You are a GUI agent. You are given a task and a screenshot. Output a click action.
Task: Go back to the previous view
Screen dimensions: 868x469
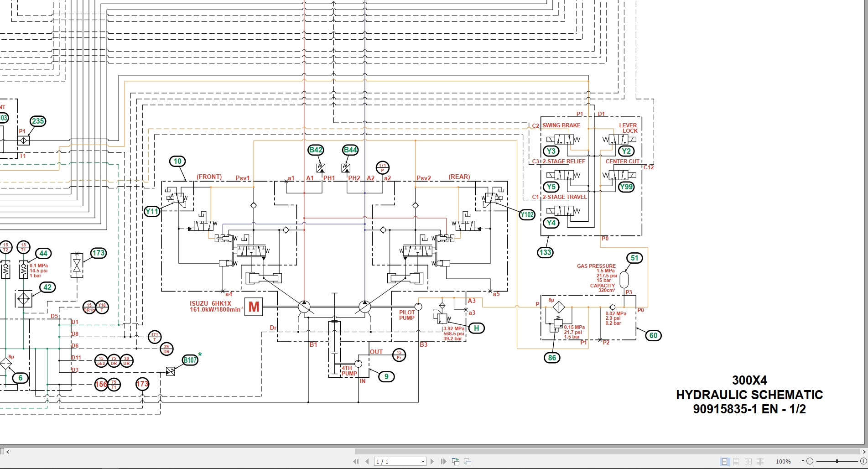(456, 461)
